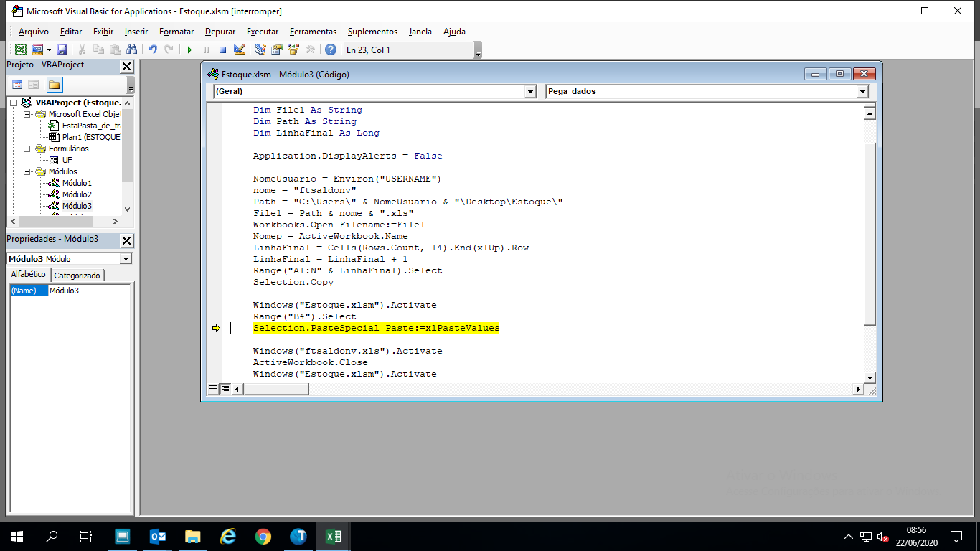Open the standard toolbar options arrow
The width and height of the screenshot is (980, 551).
tap(478, 50)
